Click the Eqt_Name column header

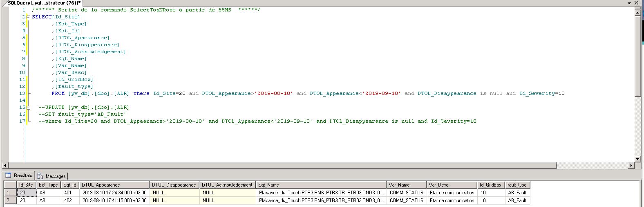pos(321,185)
